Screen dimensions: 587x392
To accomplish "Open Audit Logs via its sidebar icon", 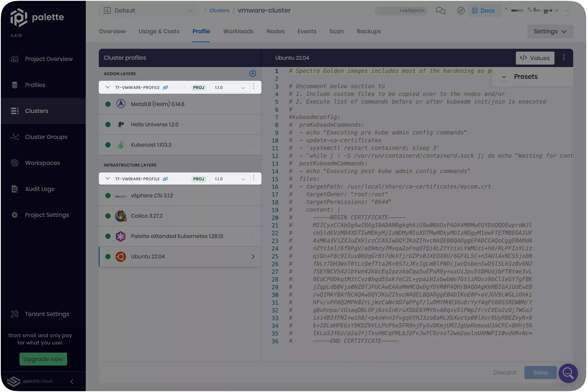I will [x=14, y=189].
